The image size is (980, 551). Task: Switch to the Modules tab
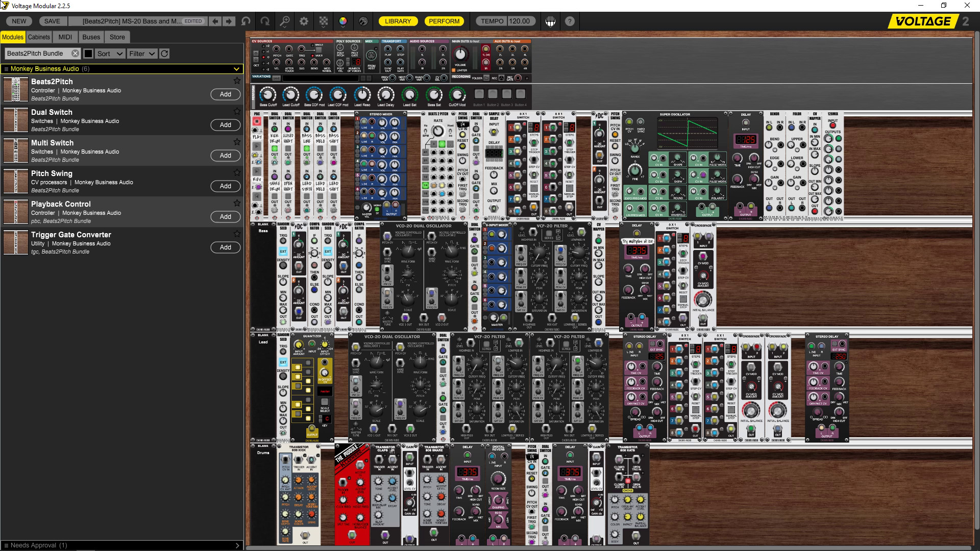click(13, 37)
